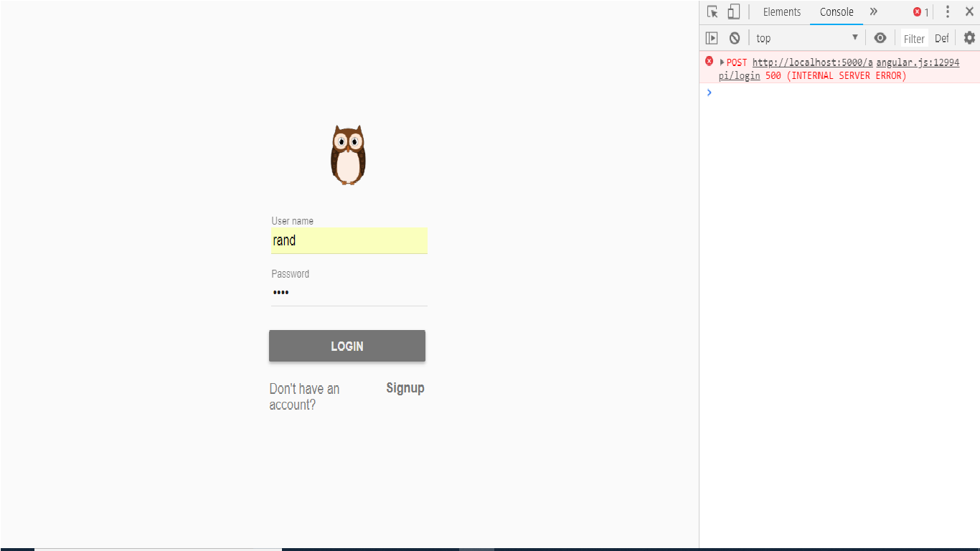
Task: Open DevTools settings gear
Action: pos(969,37)
